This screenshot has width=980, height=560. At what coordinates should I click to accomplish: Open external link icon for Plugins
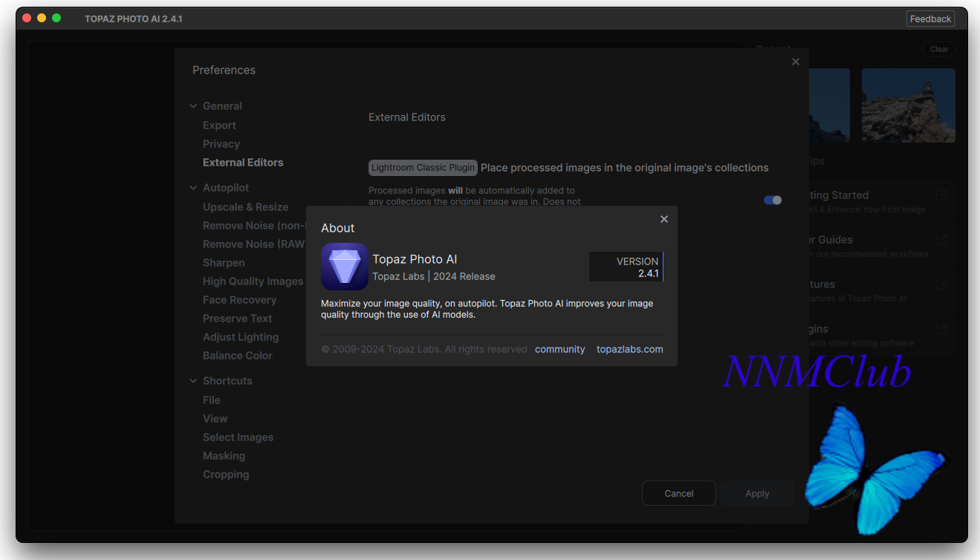[941, 329]
